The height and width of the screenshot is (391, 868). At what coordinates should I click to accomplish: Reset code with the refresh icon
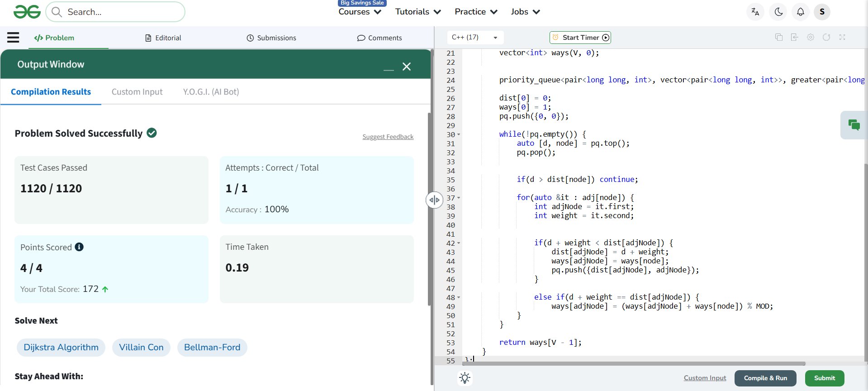click(826, 37)
